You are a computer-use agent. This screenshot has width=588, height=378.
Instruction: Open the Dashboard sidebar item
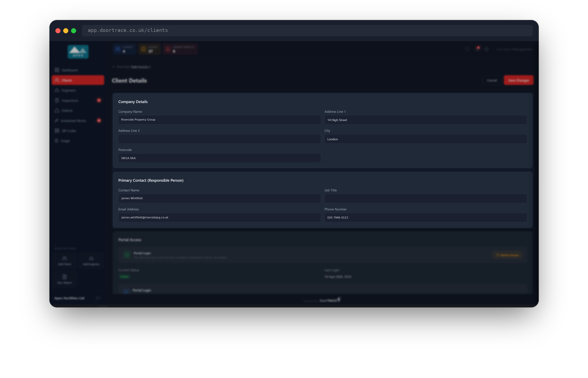click(78, 70)
